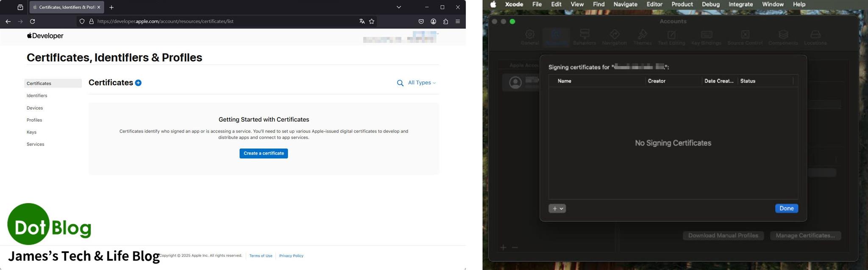868x270 pixels.
Task: Click the translate page icon
Action: click(362, 21)
